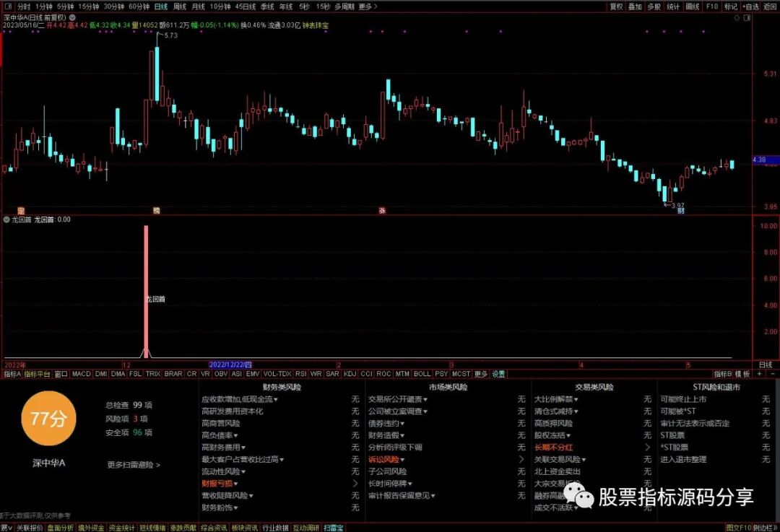This screenshot has height=532, width=780.
Task: Open 更多 indicators in indicator bar
Action: [480, 374]
